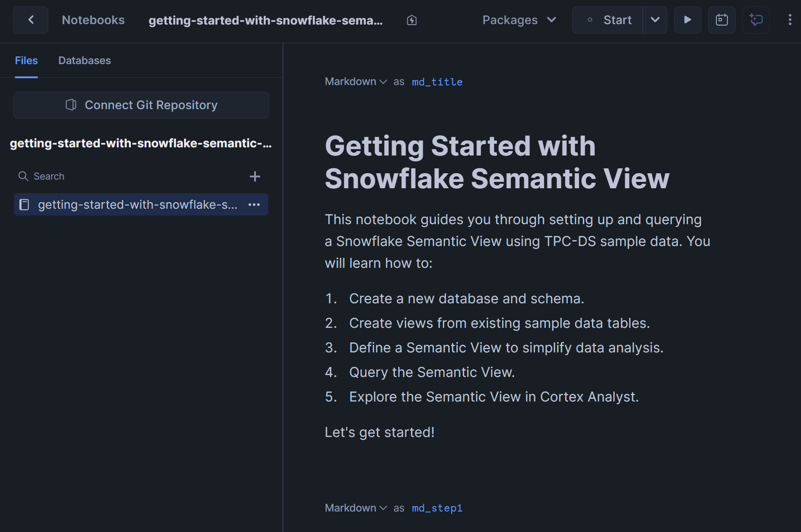Click the Run all play button

687,20
